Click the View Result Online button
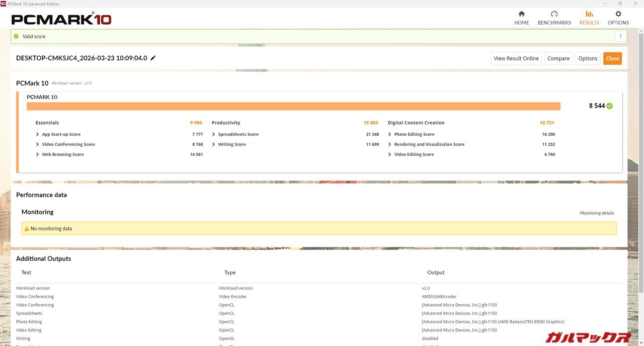The image size is (644, 346). 516,58
